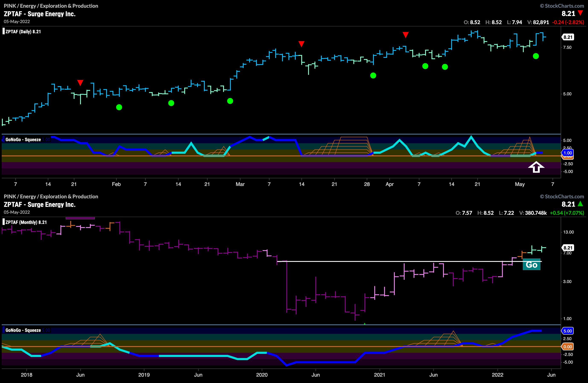Image resolution: width=588 pixels, height=383 pixels.
Task: Click the green dot marker before April 14
Action: 445,67
